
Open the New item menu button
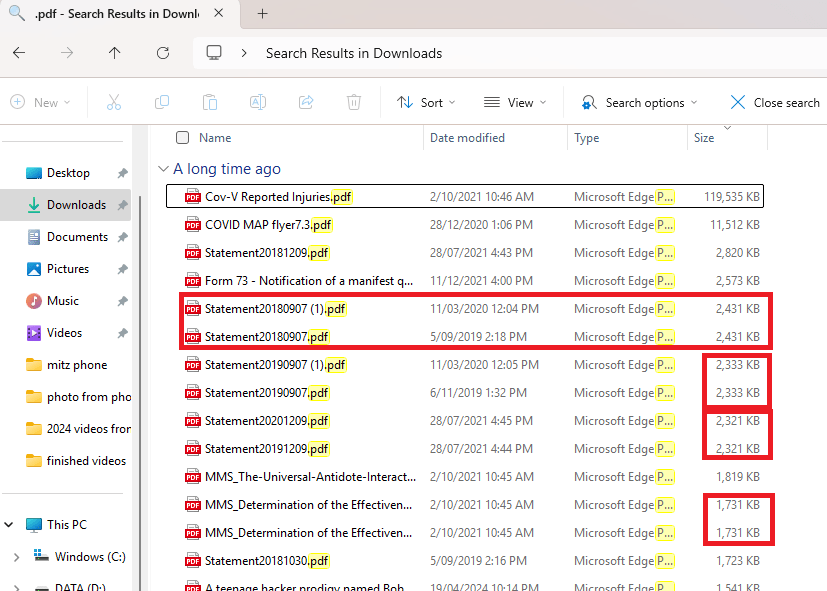(x=41, y=102)
